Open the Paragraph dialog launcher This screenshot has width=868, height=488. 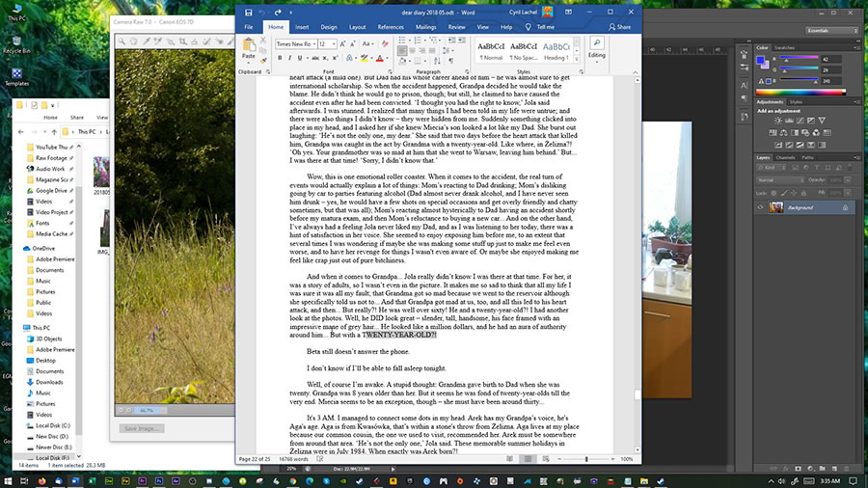467,72
